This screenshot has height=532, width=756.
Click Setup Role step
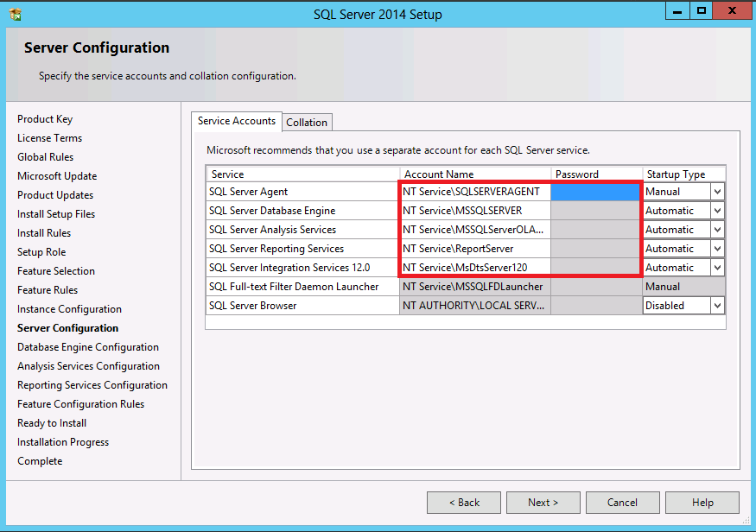[x=41, y=252]
